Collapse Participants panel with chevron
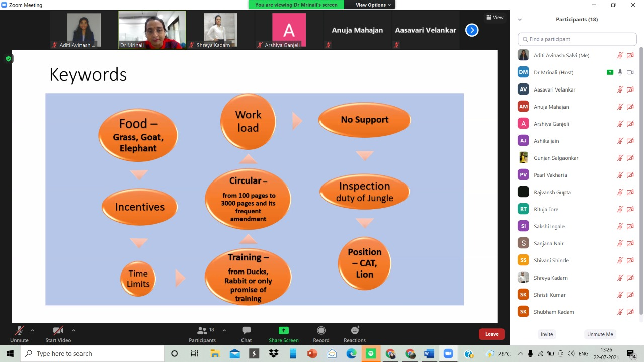This screenshot has height=362, width=644. pos(520,20)
